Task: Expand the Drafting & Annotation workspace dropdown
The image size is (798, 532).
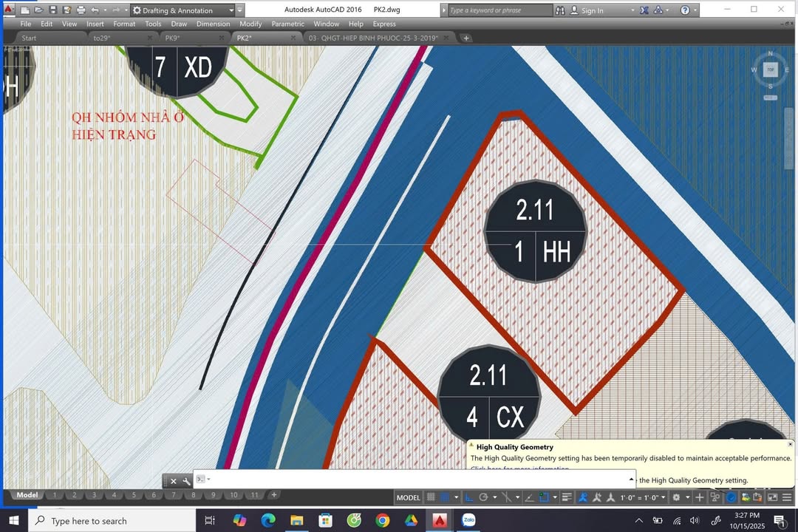Action: (x=231, y=10)
